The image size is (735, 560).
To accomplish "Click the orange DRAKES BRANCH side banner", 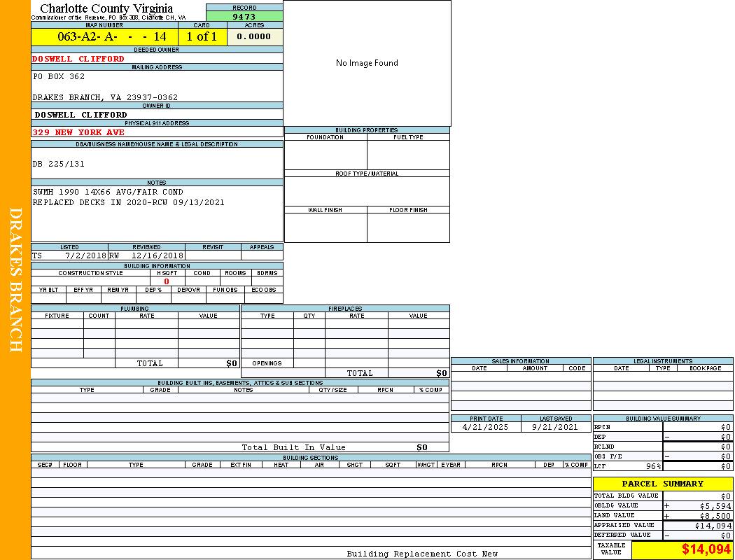I will (15, 280).
